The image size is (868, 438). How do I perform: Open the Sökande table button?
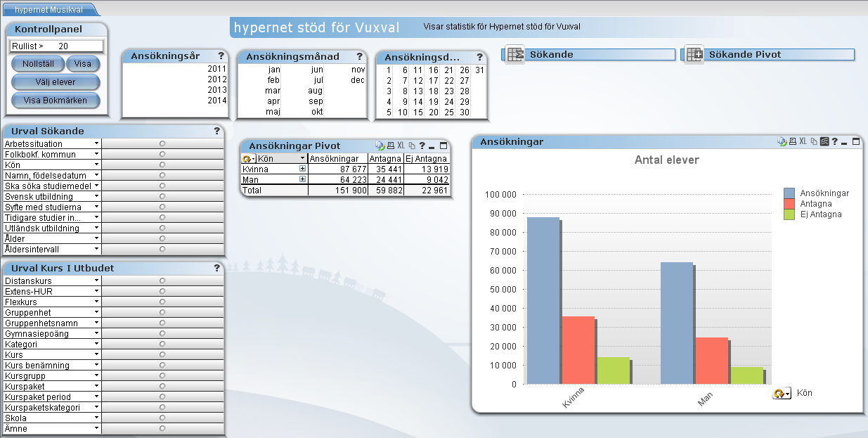point(588,54)
